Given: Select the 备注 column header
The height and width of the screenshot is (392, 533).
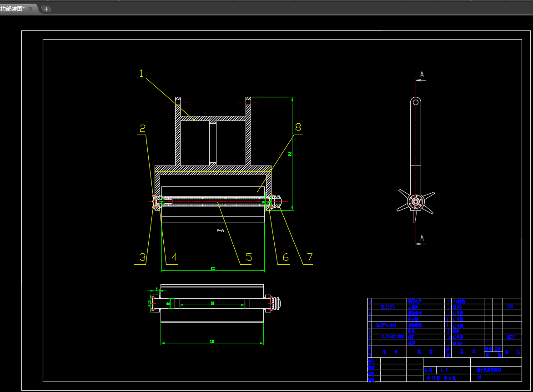Looking at the screenshot, I should point(513,352).
